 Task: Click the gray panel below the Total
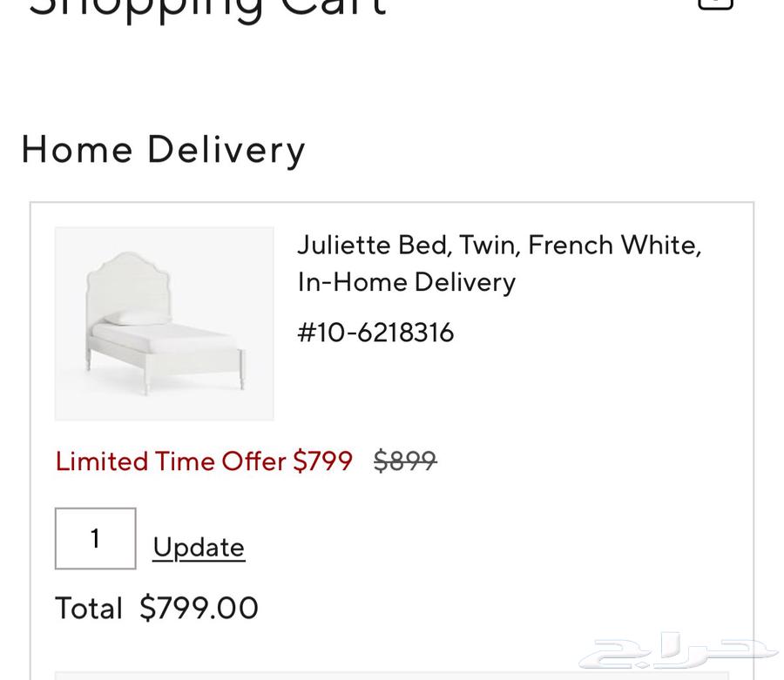point(392,676)
